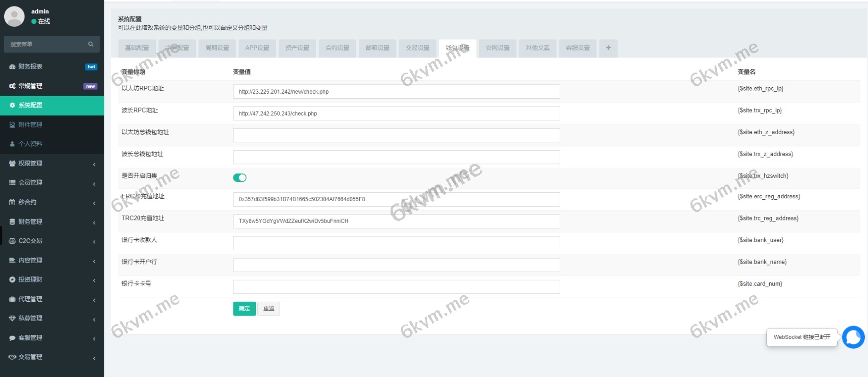Screen dimensions: 868x377
Task: Open the 邮箱设置 tab
Action: [377, 48]
